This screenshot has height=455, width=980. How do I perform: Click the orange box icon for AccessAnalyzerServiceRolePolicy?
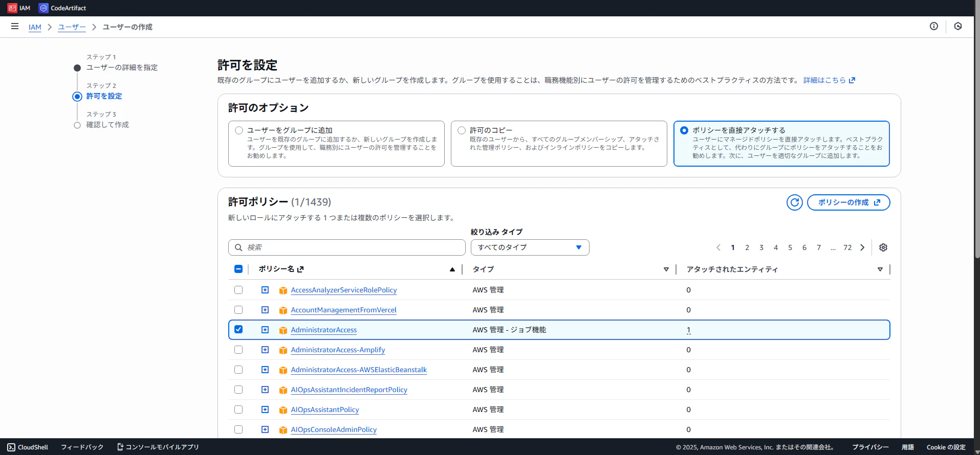coord(283,290)
